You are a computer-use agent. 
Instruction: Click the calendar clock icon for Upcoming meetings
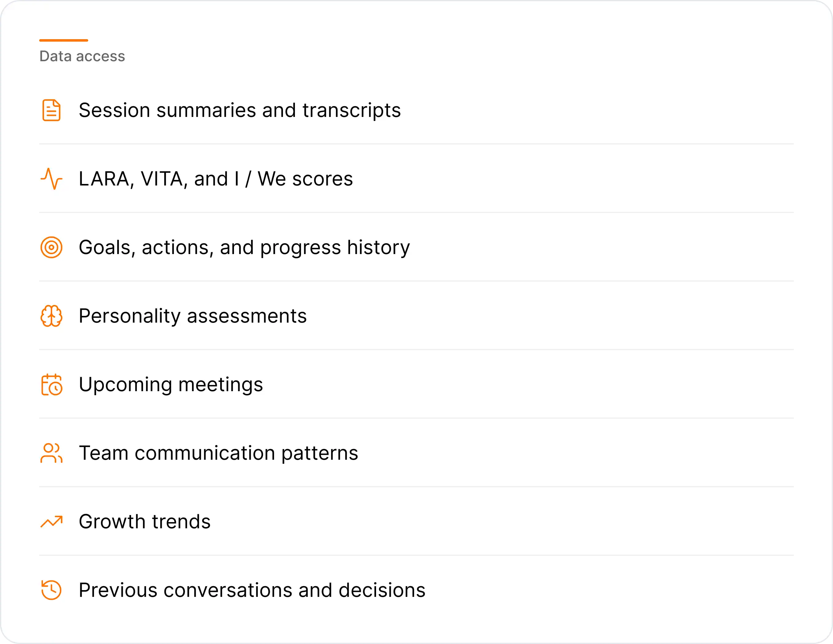pyautogui.click(x=51, y=385)
